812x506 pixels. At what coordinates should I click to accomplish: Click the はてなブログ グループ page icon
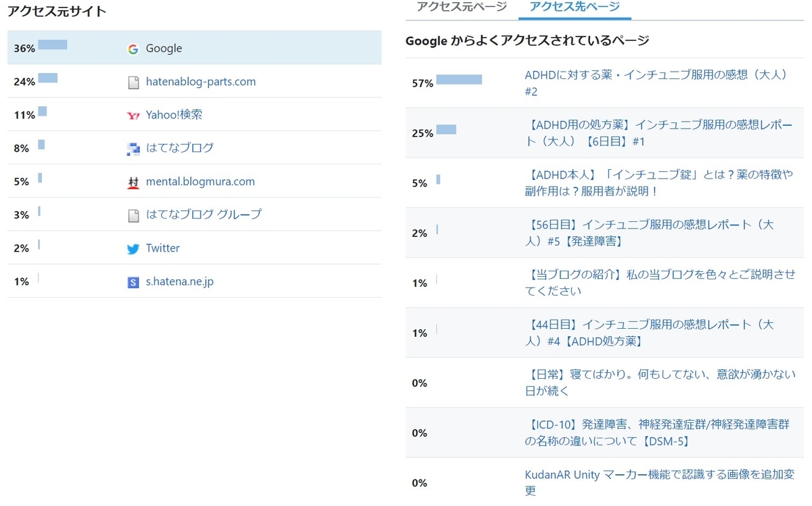(x=133, y=216)
